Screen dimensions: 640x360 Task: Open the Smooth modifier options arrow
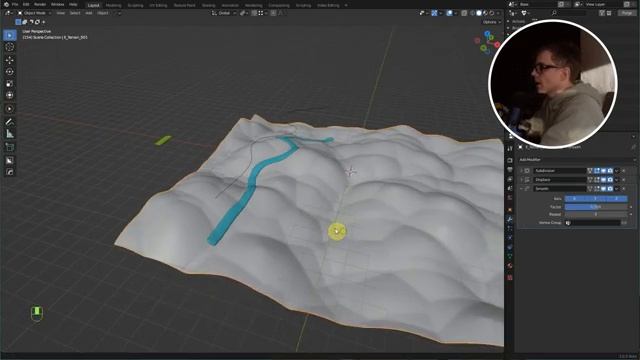617,189
